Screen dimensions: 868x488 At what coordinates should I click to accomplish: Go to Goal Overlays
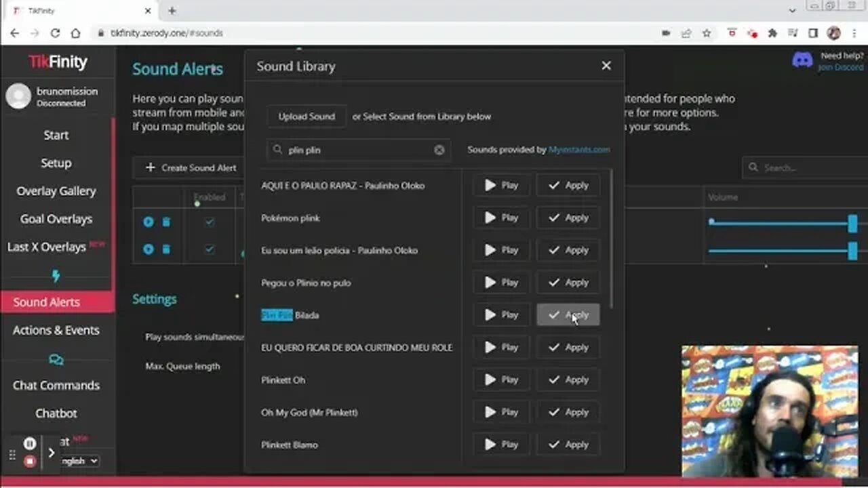(x=56, y=219)
